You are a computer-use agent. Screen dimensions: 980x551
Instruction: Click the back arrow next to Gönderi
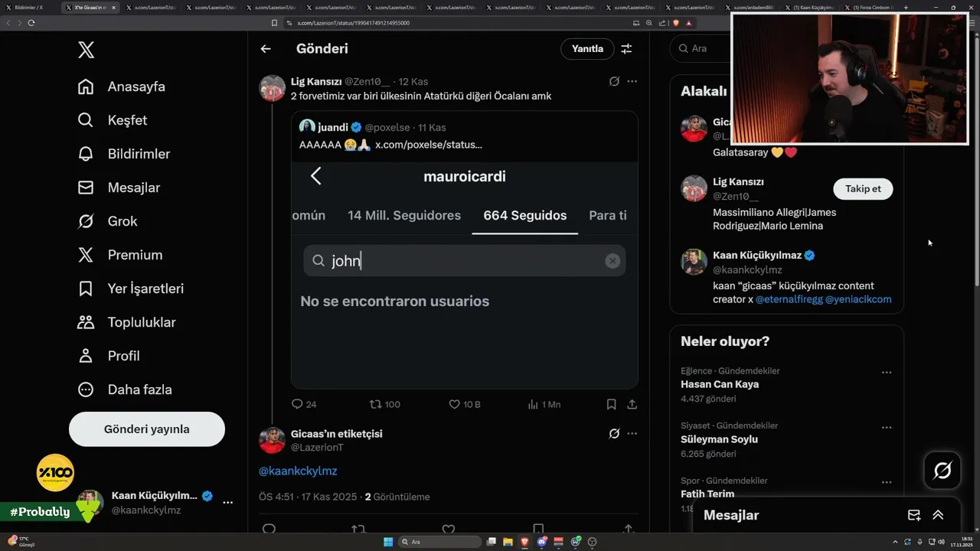266,49
